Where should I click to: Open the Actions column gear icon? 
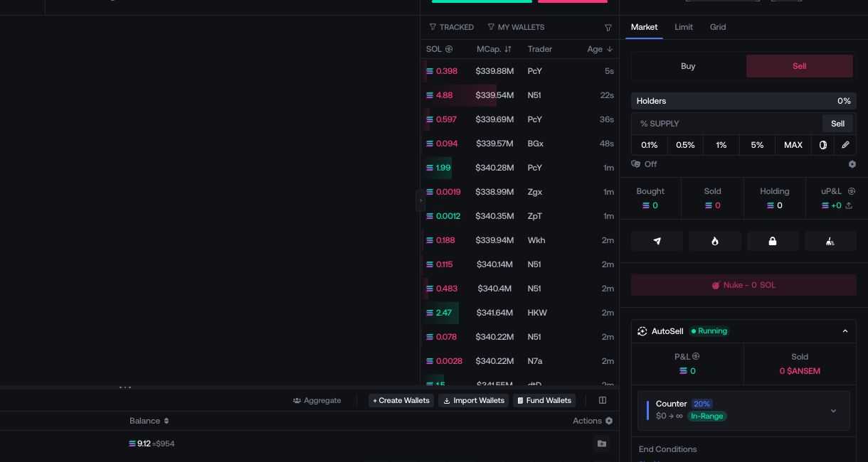(609, 421)
